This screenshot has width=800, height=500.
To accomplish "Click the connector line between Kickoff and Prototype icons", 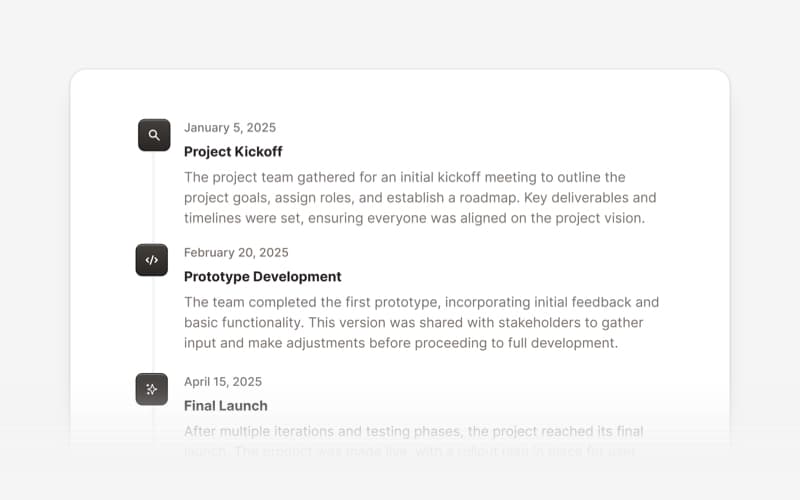I will [153, 197].
